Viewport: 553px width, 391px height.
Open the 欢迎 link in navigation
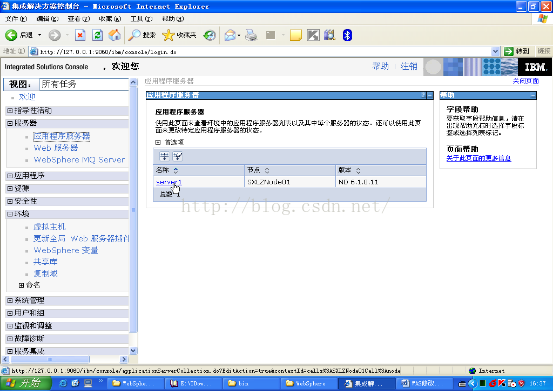pos(27,97)
